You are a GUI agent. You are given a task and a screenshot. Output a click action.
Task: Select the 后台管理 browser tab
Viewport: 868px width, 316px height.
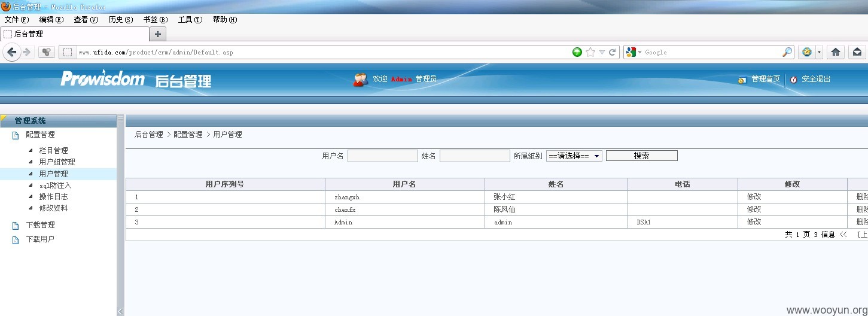coord(75,34)
